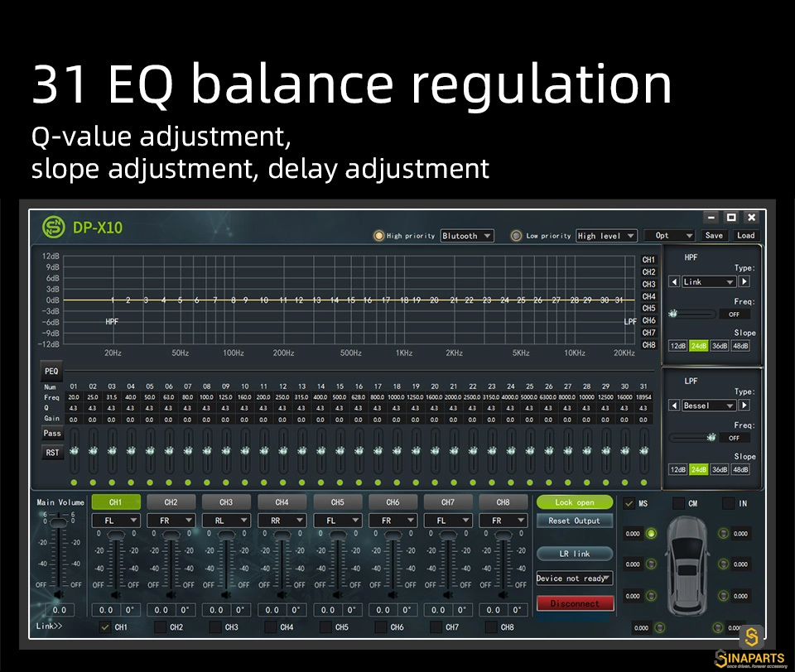Select the lit front-left speaker indicator
Image resolution: width=795 pixels, height=672 pixels.
pyautogui.click(x=651, y=533)
